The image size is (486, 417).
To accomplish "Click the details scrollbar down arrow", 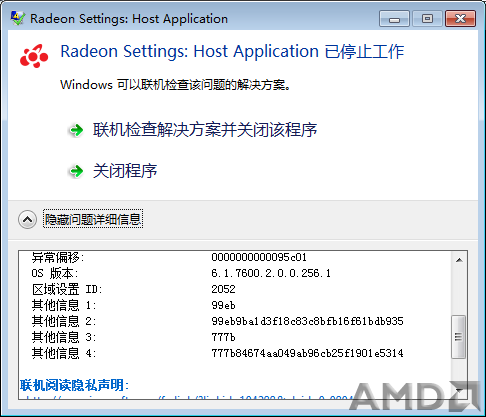I will coord(459,391).
